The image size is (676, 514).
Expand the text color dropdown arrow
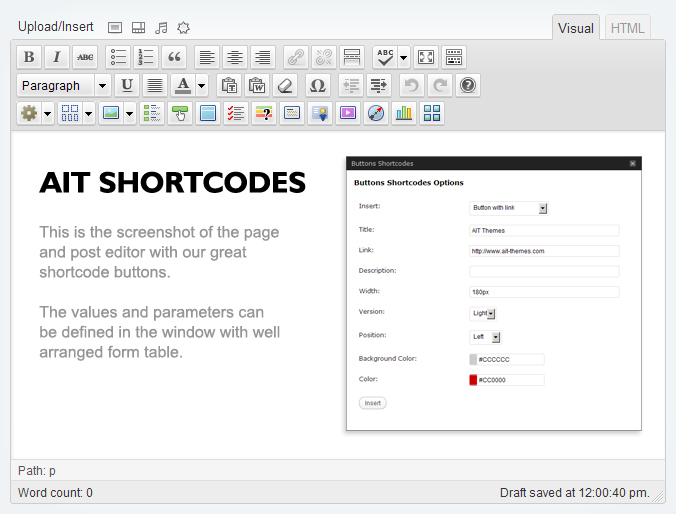coord(201,85)
